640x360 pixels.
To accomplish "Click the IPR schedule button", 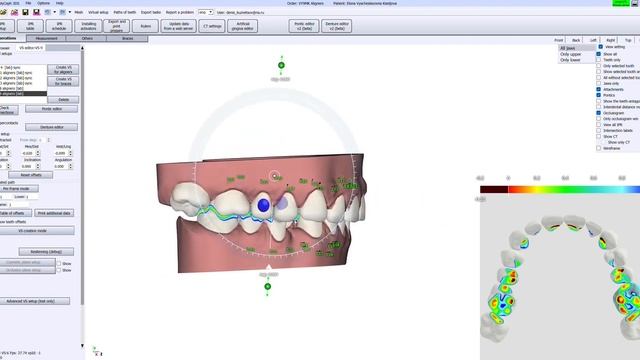I will (59, 26).
